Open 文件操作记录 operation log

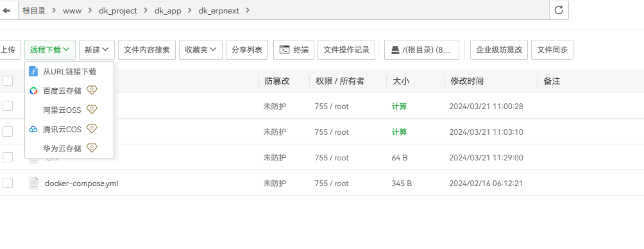(346, 49)
